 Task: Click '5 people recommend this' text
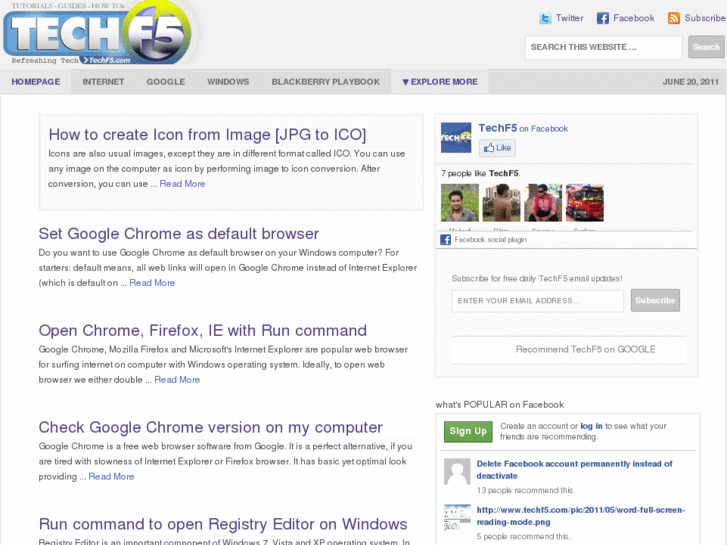pos(523,537)
